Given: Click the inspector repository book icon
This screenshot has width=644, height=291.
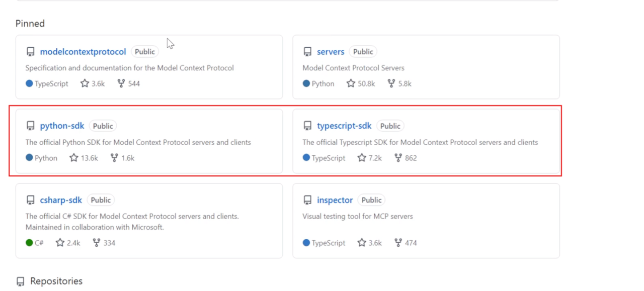Looking at the screenshot, I should (x=307, y=200).
